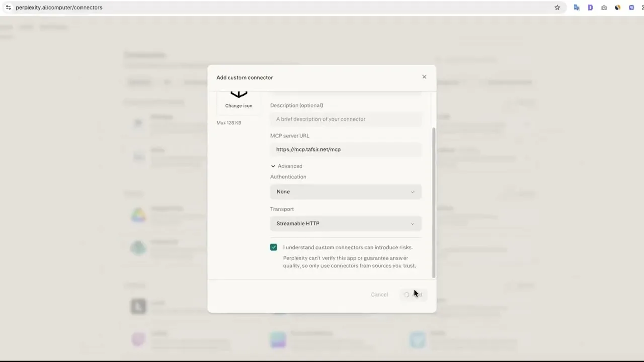Click the MCP server URL field
644x362 pixels.
pyautogui.click(x=346, y=149)
